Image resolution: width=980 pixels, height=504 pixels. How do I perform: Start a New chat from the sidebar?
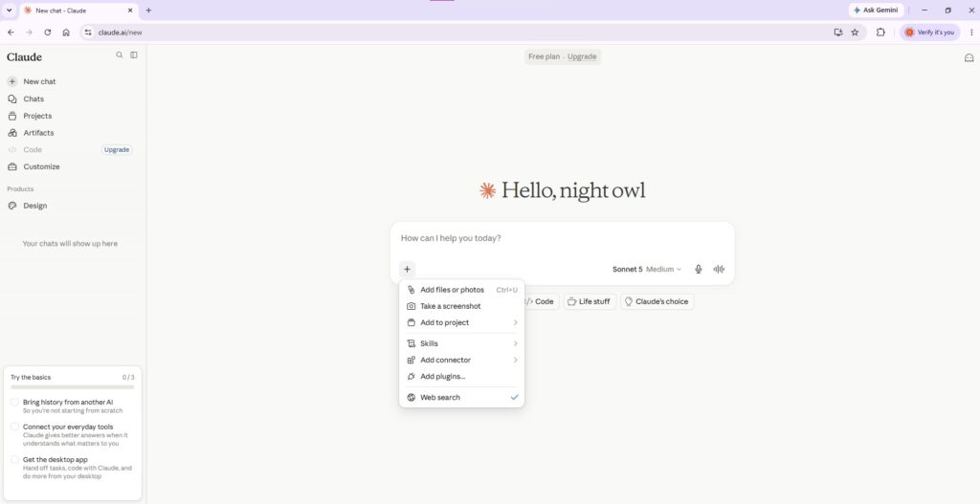tap(39, 81)
